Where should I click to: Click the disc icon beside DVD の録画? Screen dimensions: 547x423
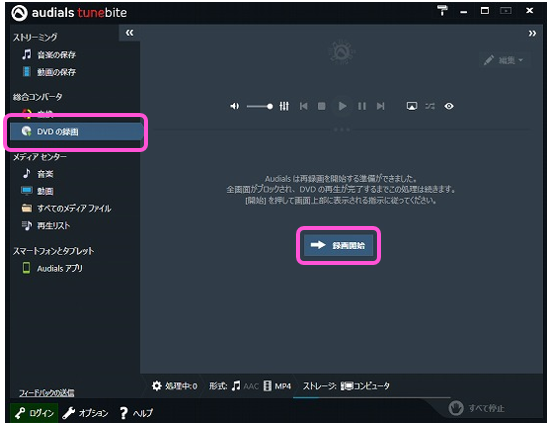26,131
